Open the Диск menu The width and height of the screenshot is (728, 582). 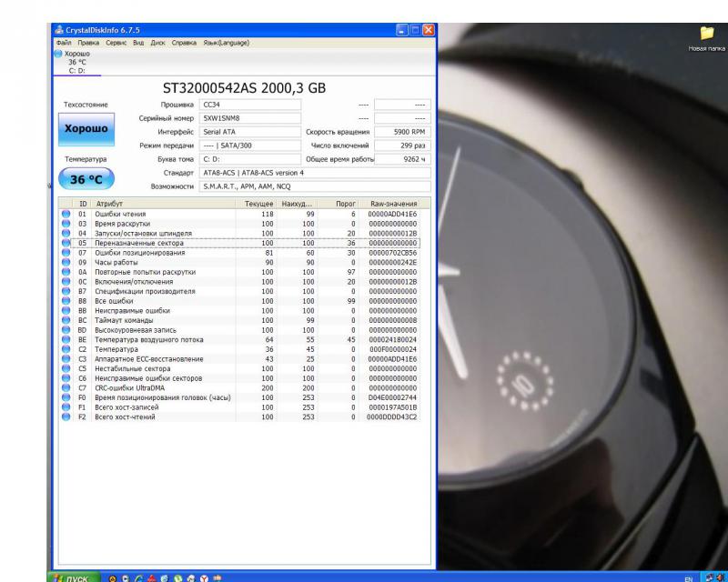click(157, 43)
